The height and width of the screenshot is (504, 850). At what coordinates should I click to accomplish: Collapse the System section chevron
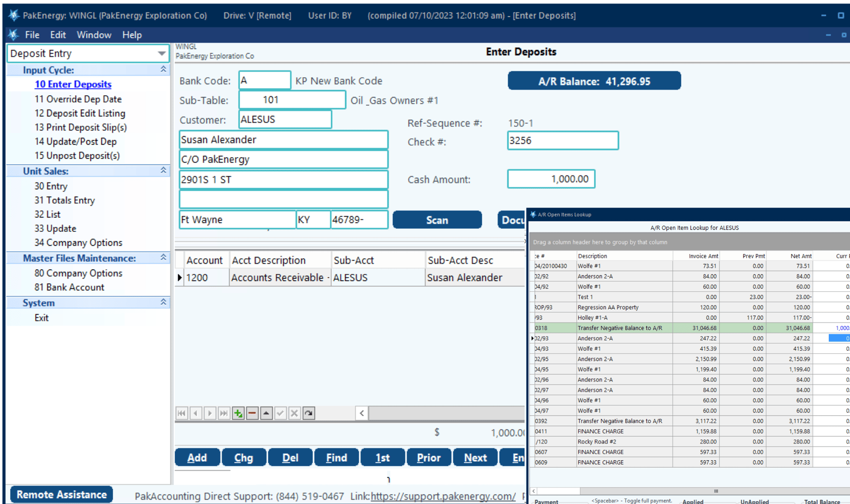(x=163, y=302)
